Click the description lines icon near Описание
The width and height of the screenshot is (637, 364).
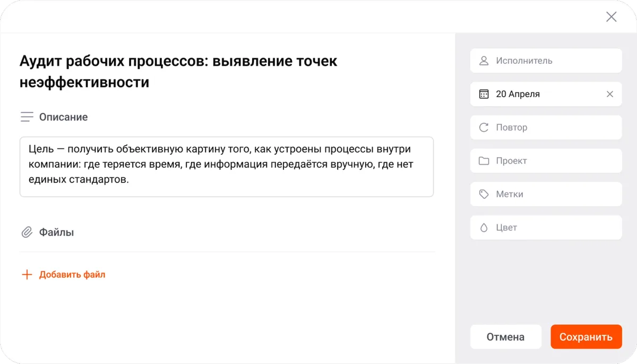27,117
